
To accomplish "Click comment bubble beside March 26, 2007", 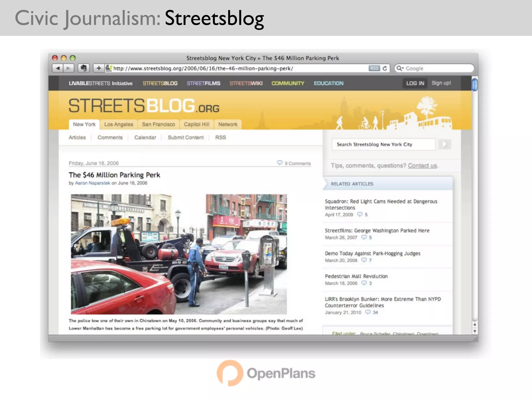I will pos(364,237).
